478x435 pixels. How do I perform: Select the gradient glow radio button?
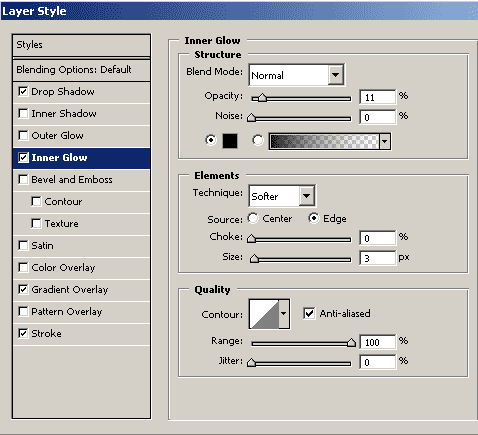pyautogui.click(x=258, y=140)
